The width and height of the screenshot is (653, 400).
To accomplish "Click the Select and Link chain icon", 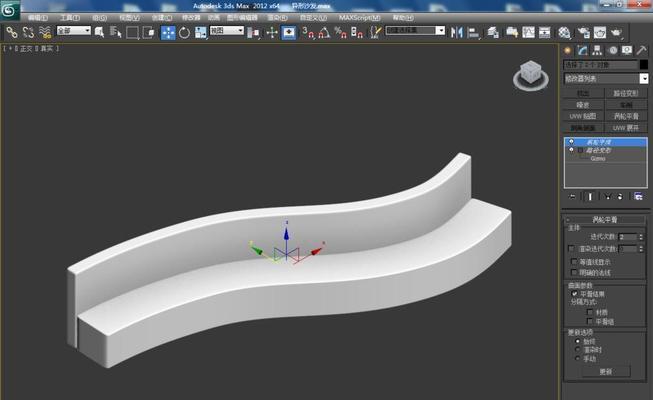I will click(12, 32).
